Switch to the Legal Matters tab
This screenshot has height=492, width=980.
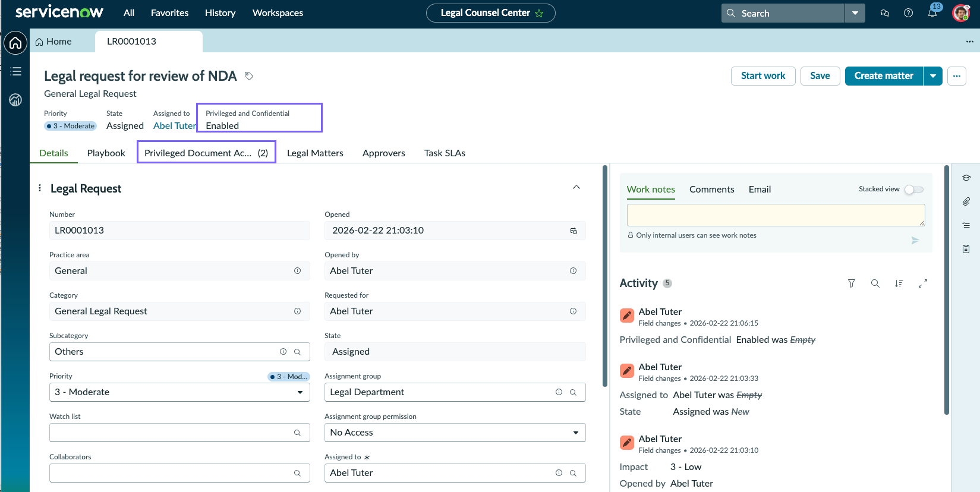[x=315, y=153]
